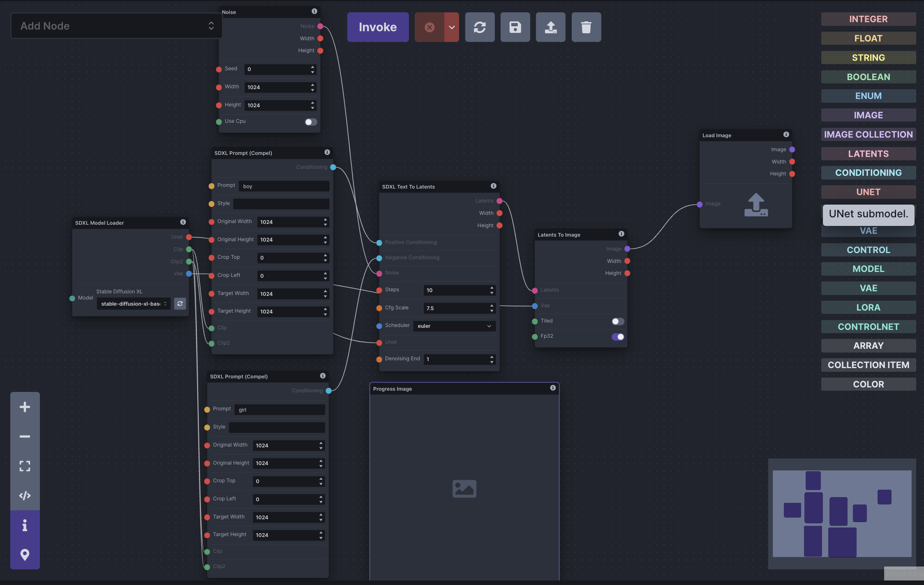This screenshot has height=585, width=924.
Task: Click the red cancel invocation icon
Action: coord(429,27)
